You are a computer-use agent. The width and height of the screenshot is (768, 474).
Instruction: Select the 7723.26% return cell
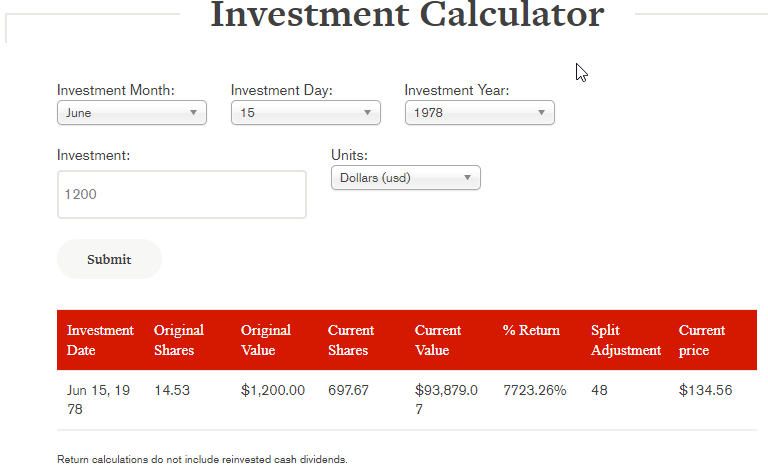pyautogui.click(x=534, y=391)
